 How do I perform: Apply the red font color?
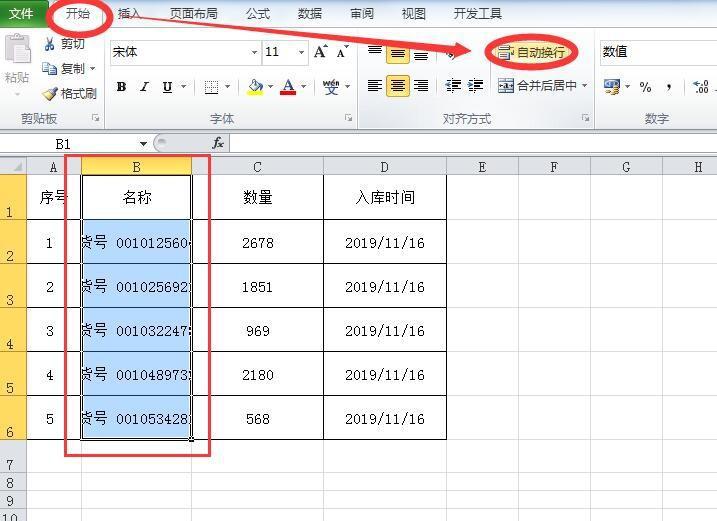(x=288, y=86)
